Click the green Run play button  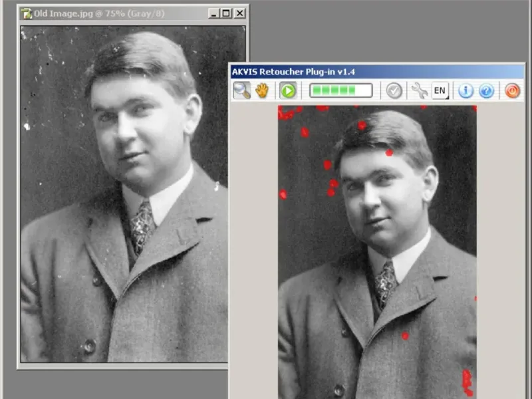[x=288, y=90]
